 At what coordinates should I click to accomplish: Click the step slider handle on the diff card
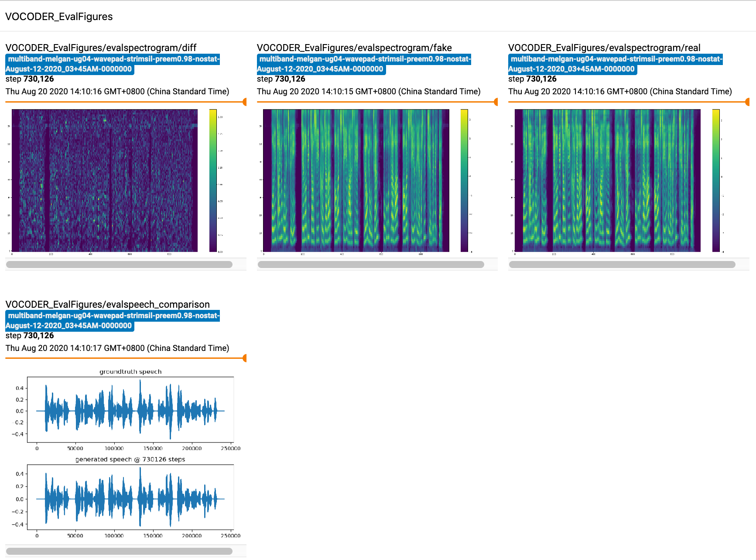click(244, 102)
